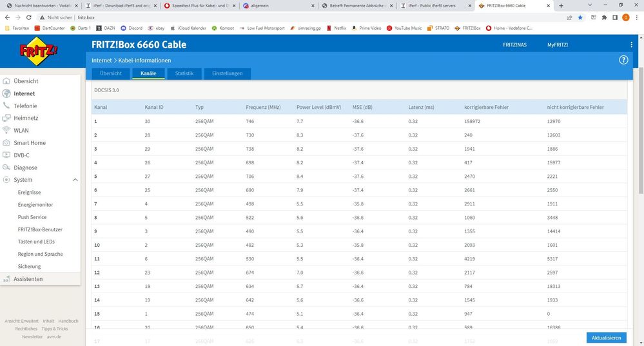The image size is (644, 346).
Task: Open the Netflix bookmark
Action: tap(337, 28)
